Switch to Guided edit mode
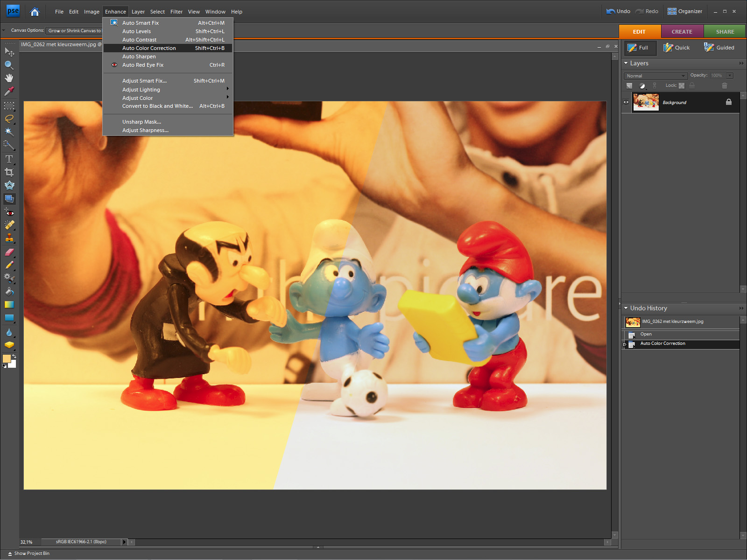Viewport: 747px width, 560px height. (x=719, y=48)
